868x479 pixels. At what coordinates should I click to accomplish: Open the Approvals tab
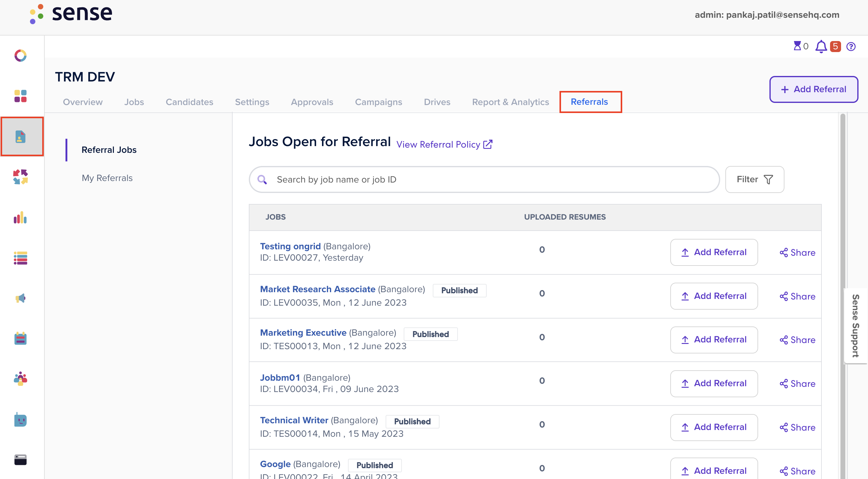312,102
